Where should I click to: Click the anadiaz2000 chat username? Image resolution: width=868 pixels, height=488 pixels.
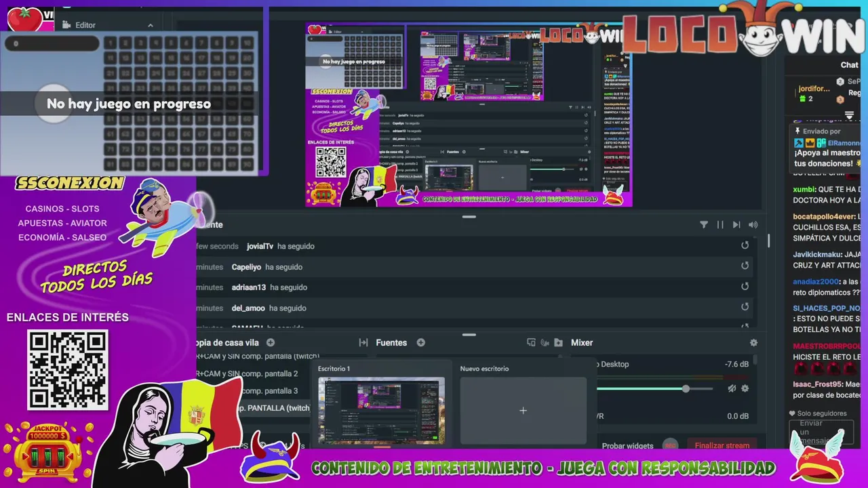pos(816,281)
